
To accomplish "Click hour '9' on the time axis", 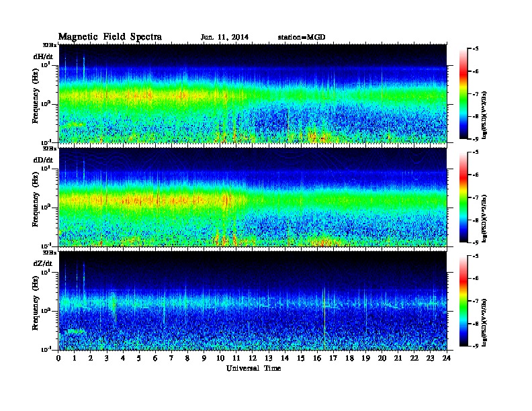I will 204,358.
